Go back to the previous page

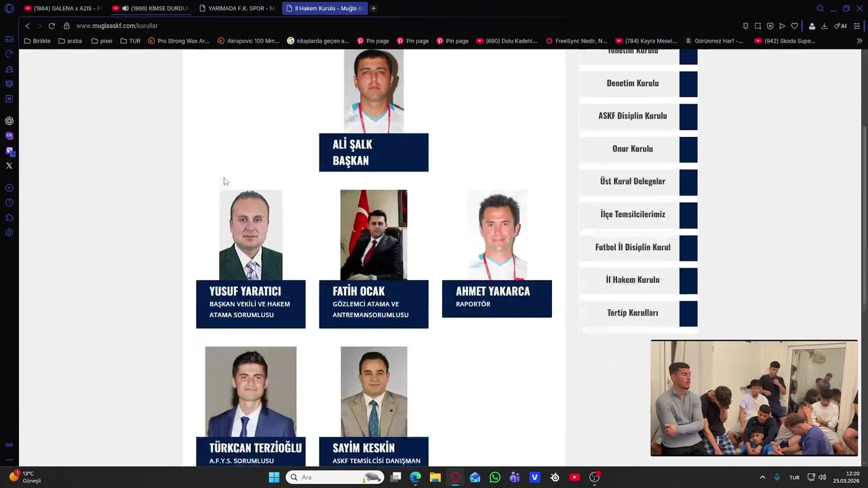27,26
